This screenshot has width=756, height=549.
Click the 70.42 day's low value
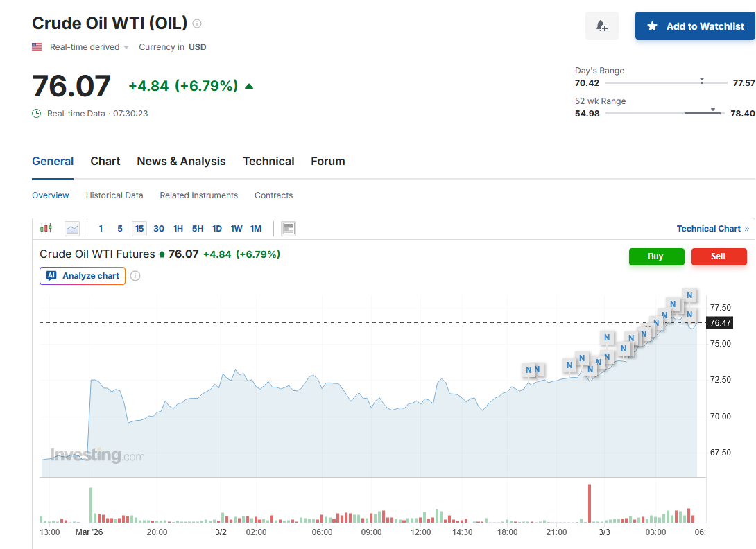pos(587,83)
